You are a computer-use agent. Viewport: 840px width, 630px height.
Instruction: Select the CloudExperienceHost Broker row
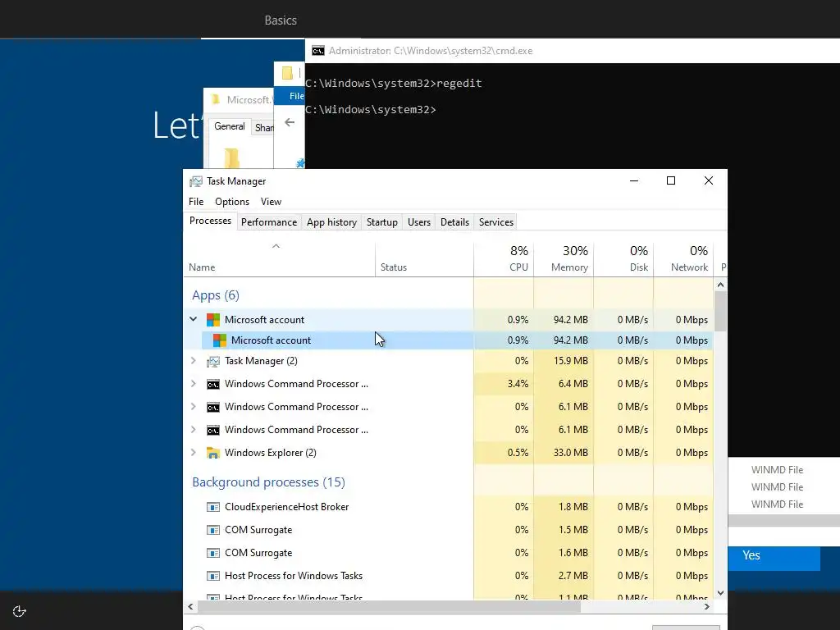click(x=448, y=507)
